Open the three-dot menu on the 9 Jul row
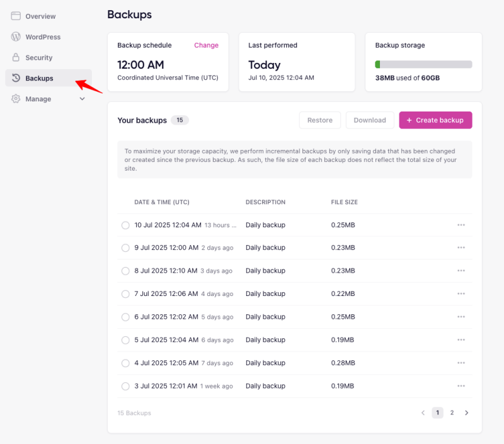504x444 pixels. (x=461, y=248)
